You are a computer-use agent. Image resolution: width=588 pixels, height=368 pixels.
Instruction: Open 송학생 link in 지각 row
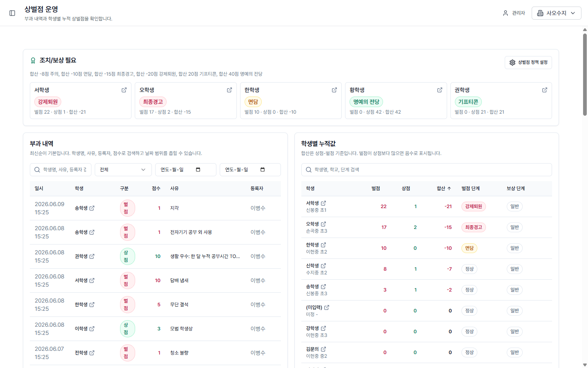(85, 208)
